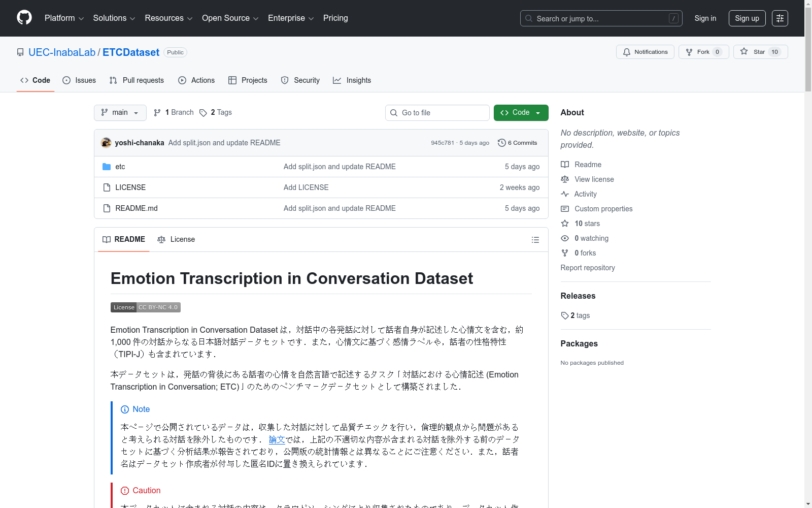Open the 6 Commits link
This screenshot has height=508, width=812.
518,143
